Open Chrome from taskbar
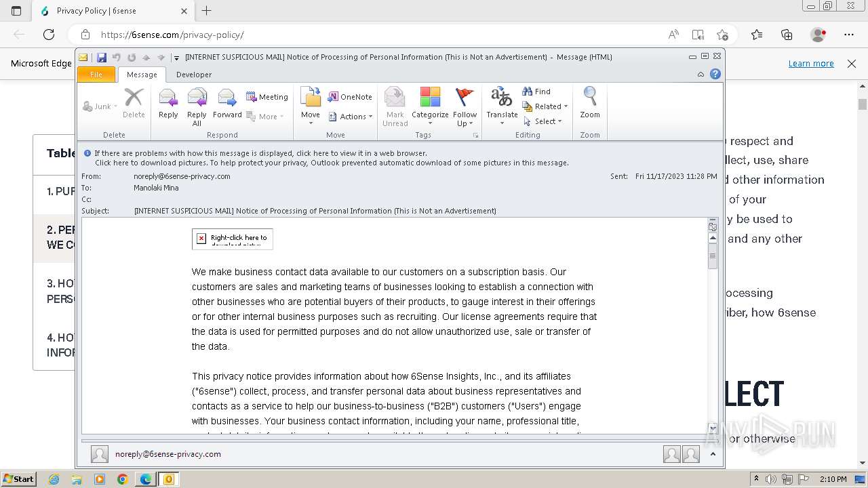Screen dimensions: 868x488 coord(123,479)
